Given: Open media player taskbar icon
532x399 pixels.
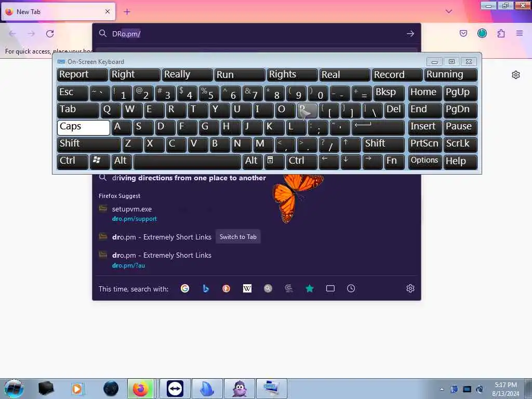Looking at the screenshot, I should point(77,389).
